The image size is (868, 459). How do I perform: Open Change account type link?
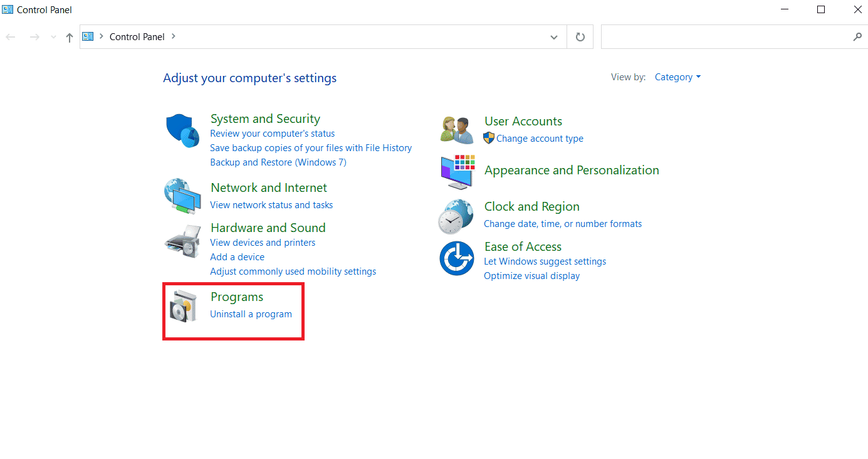pos(540,139)
